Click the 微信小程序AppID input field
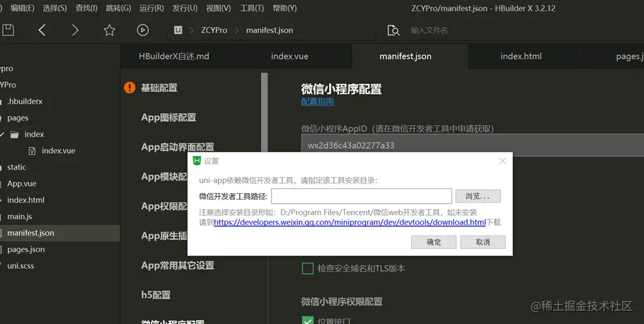 click(472, 145)
